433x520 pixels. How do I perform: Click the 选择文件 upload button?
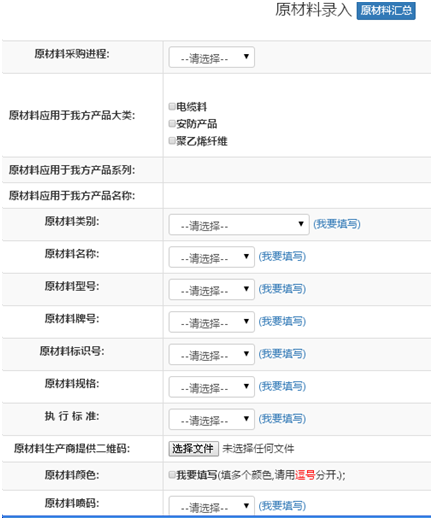[194, 449]
